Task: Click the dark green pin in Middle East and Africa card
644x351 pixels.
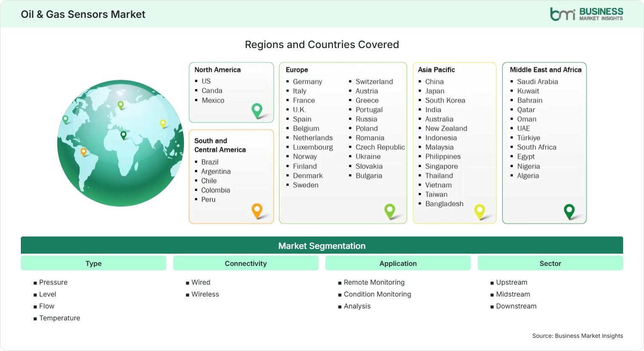Action: (x=569, y=211)
